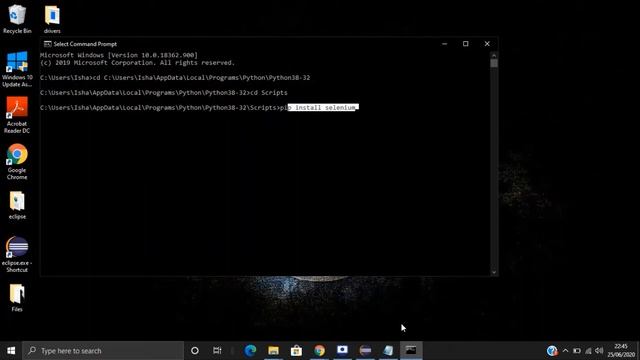
Task: Minimize the Command Prompt window
Action: [444, 44]
